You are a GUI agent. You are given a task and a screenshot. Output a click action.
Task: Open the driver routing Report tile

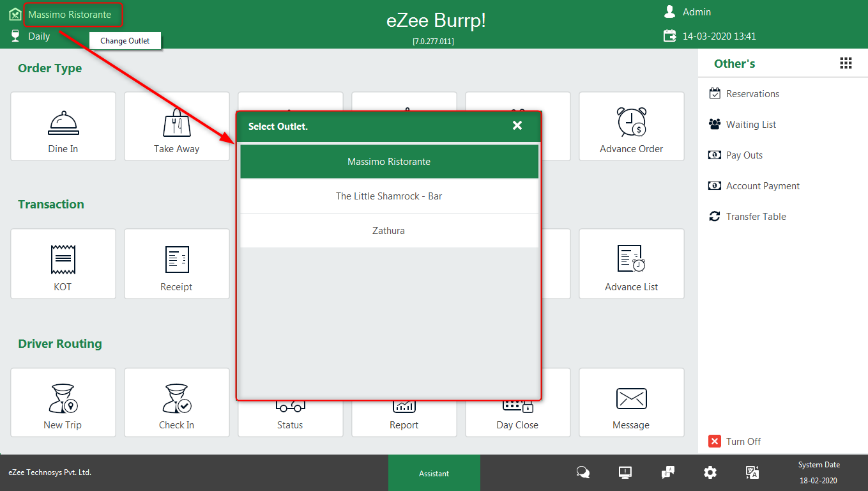[x=404, y=419]
